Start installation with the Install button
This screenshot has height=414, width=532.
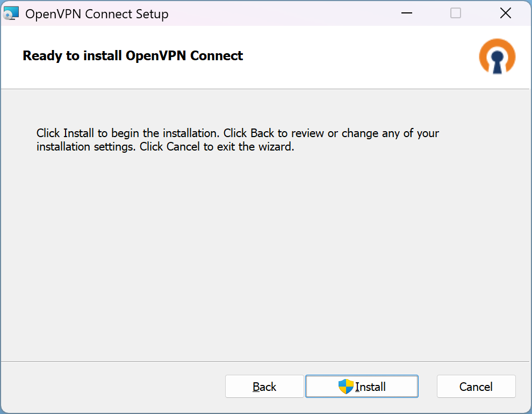coord(362,387)
